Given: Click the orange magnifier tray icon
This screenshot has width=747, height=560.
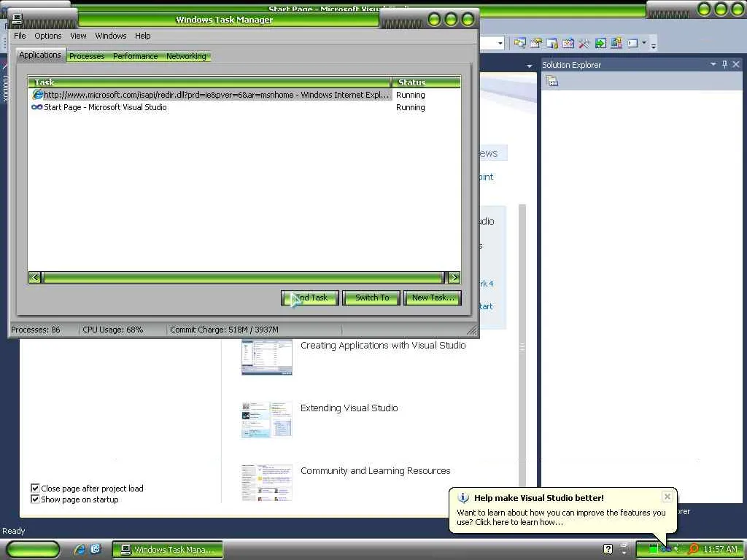Looking at the screenshot, I should [x=693, y=549].
